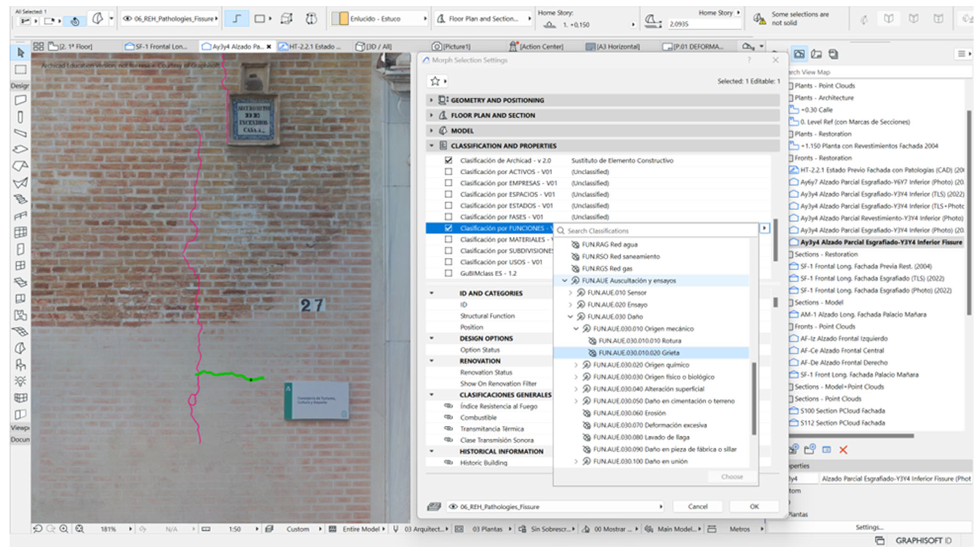Expand Geometry and Positioning panel
The height and width of the screenshot is (560, 980).
click(431, 100)
